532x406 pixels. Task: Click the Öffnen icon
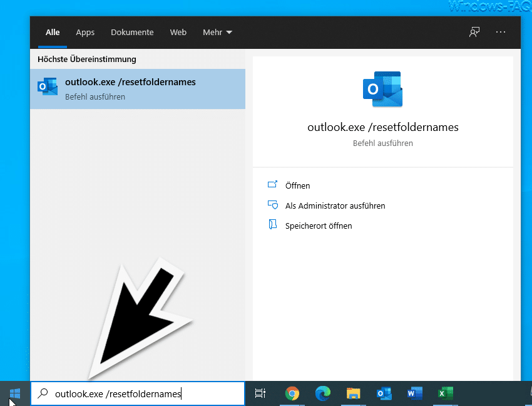(272, 184)
